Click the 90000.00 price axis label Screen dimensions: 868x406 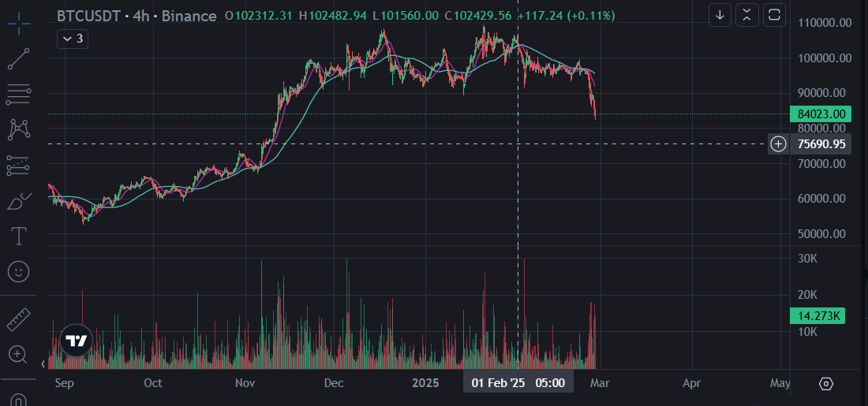point(821,93)
